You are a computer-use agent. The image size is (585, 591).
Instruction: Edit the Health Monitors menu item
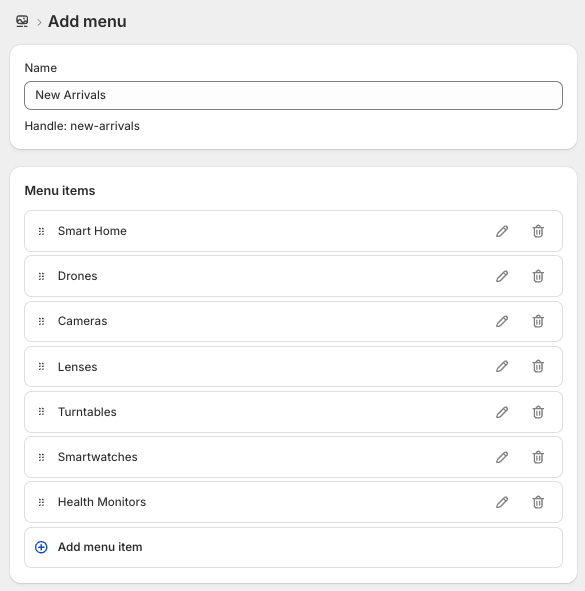[x=502, y=502]
